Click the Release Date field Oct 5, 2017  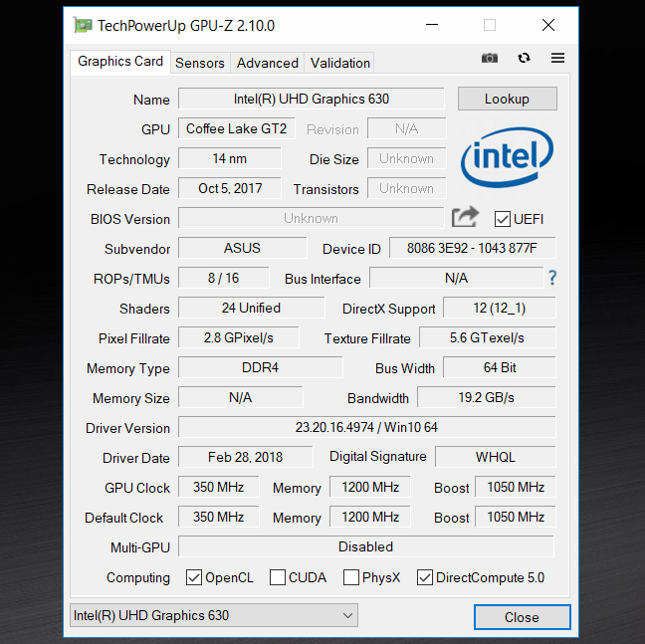tap(230, 188)
